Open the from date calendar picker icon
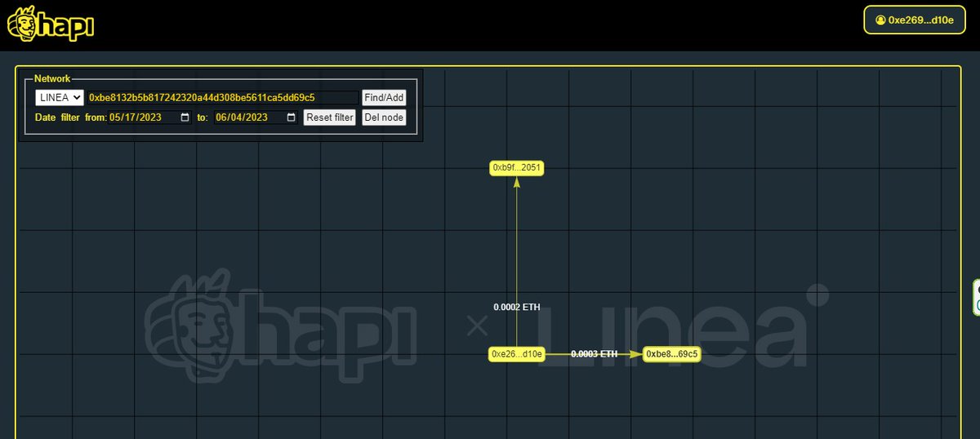980x439 pixels. click(x=185, y=118)
